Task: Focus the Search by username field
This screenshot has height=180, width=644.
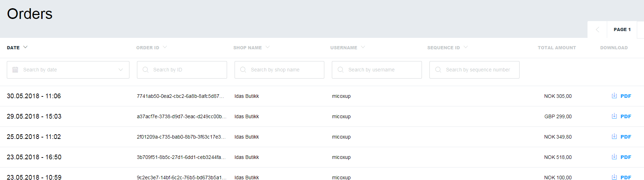Action: tap(377, 70)
